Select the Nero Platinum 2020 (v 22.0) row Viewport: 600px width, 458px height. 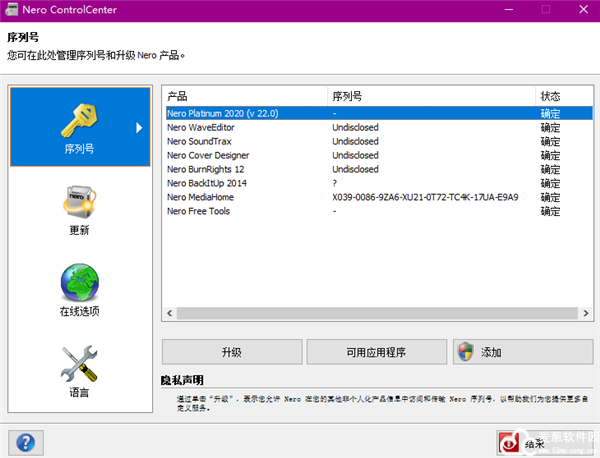(x=379, y=113)
